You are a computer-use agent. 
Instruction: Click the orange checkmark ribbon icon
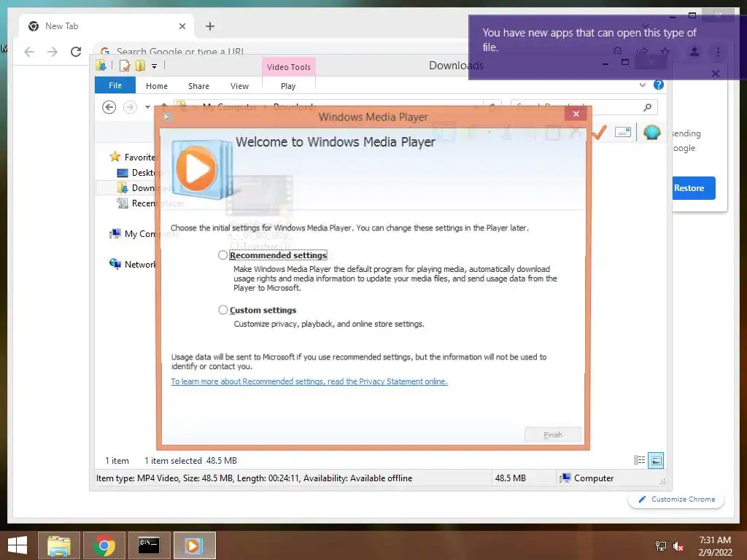(600, 132)
